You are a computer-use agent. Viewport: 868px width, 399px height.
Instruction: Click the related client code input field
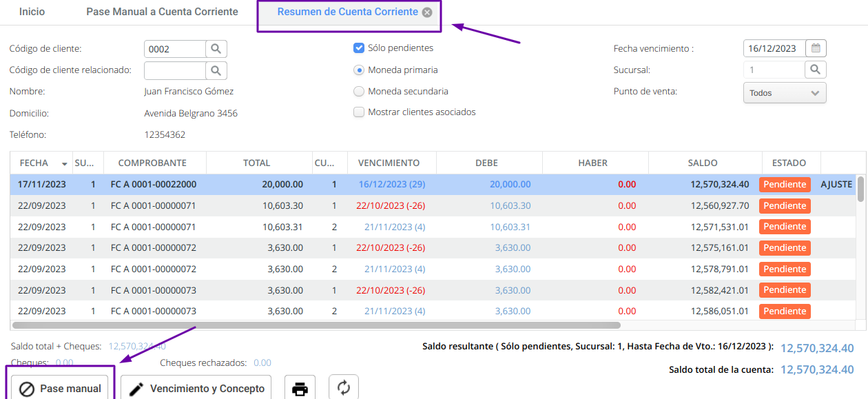point(175,70)
